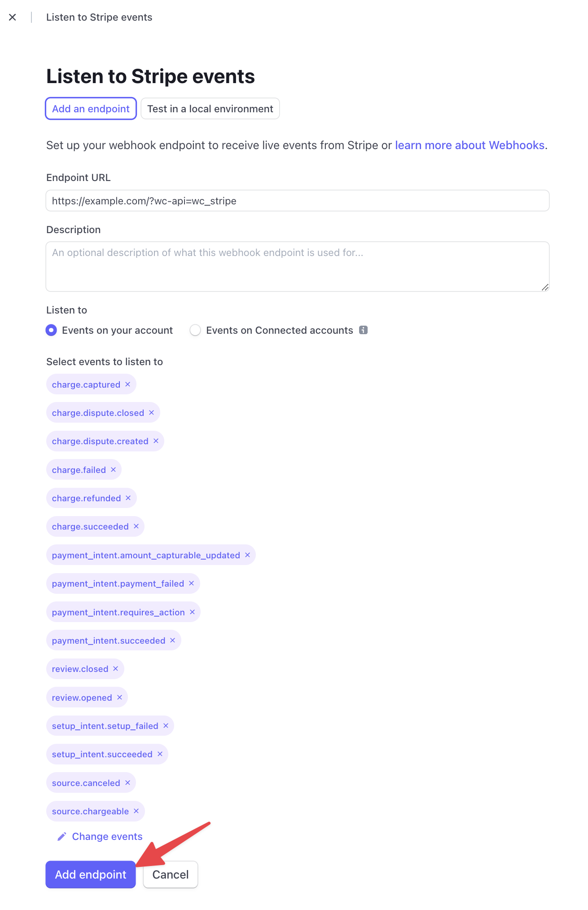This screenshot has width=588, height=910.
Task: Select Events on Connected accounts
Action: [195, 330]
